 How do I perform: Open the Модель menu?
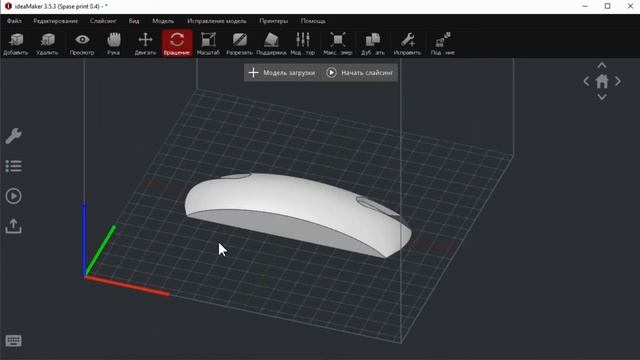(163, 21)
